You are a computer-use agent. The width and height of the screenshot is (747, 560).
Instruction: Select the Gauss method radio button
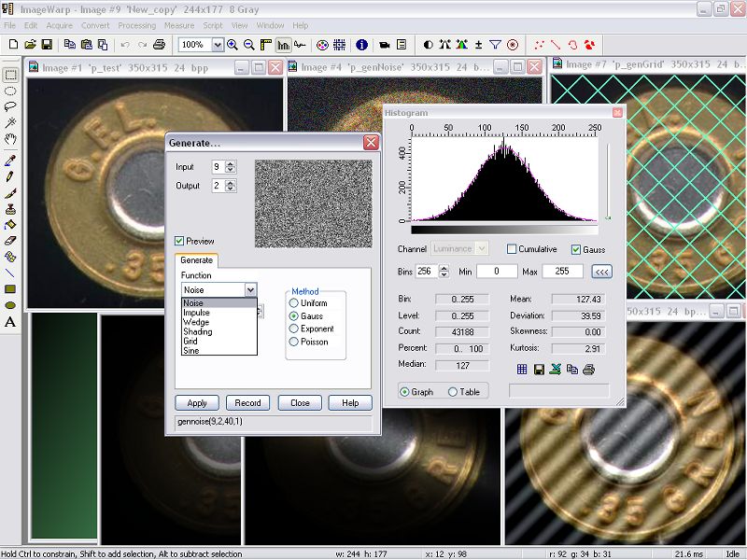[293, 315]
